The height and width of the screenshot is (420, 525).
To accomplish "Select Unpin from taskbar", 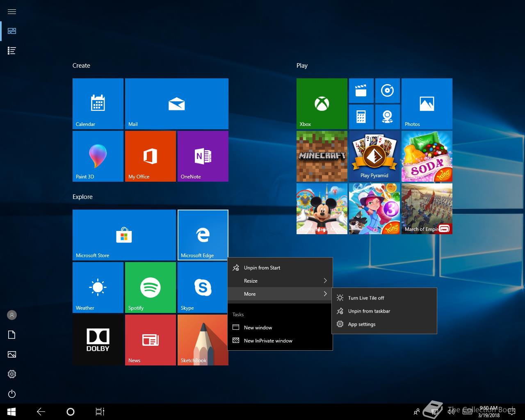I will coord(369,311).
